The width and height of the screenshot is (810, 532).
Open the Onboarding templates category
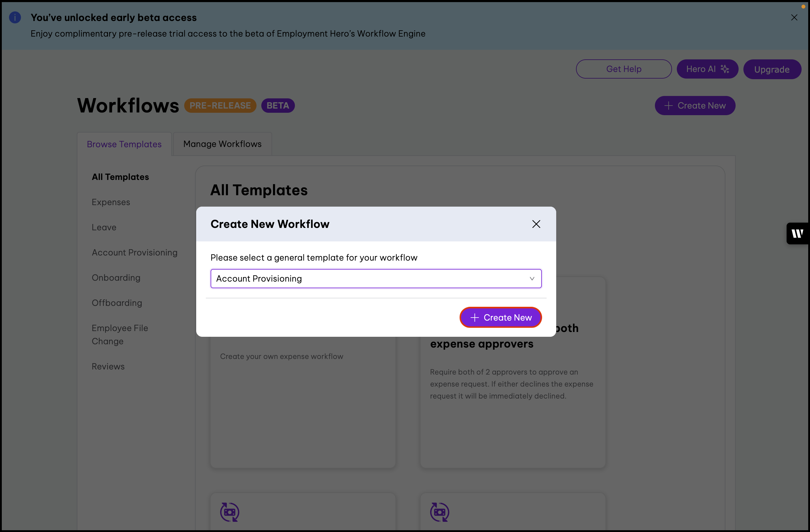pyautogui.click(x=116, y=278)
